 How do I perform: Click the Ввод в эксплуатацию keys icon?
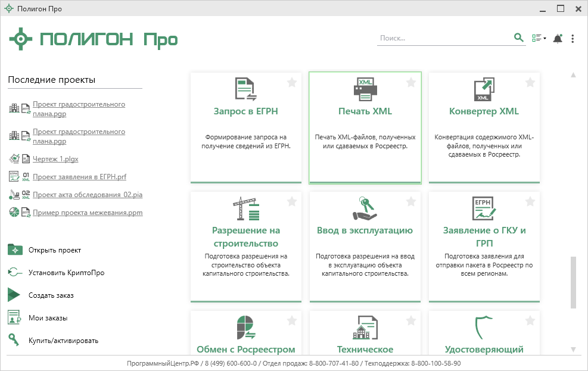(365, 208)
